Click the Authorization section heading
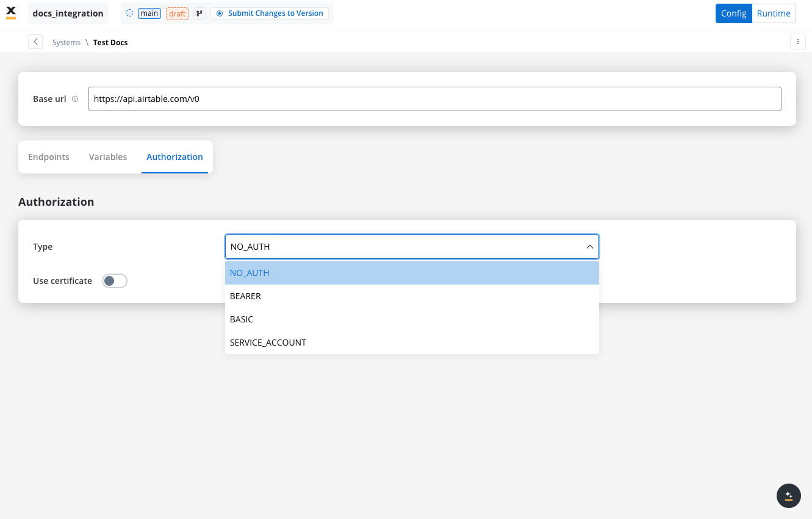The height and width of the screenshot is (519, 812). [56, 202]
